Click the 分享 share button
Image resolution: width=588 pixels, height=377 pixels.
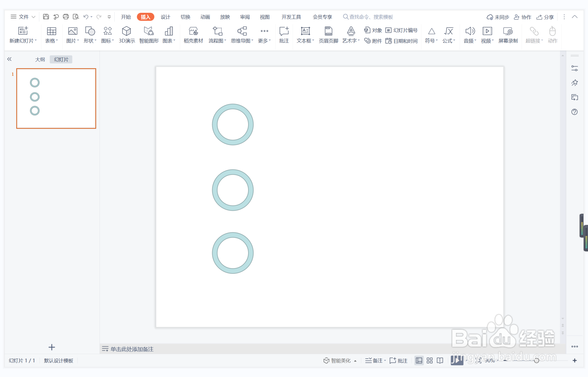545,17
